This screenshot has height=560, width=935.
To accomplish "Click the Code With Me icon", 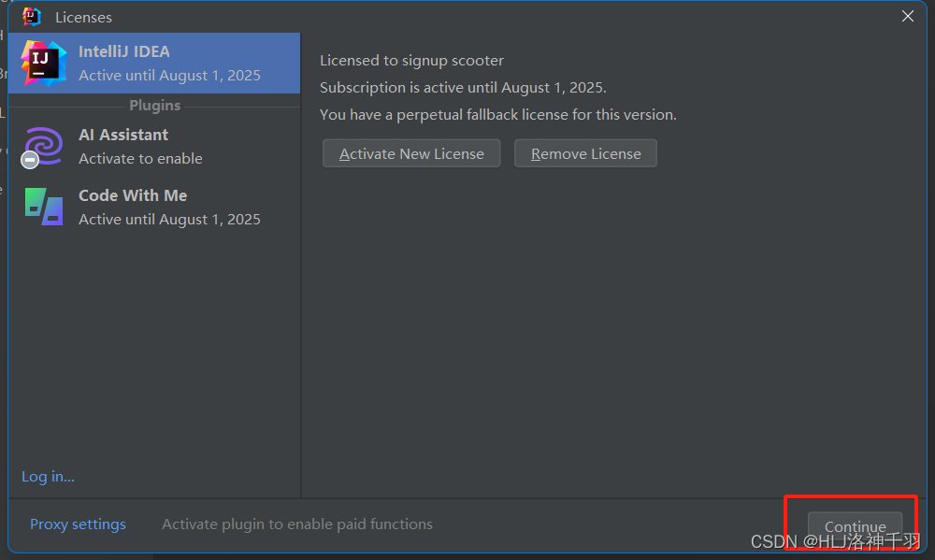I will (44, 207).
